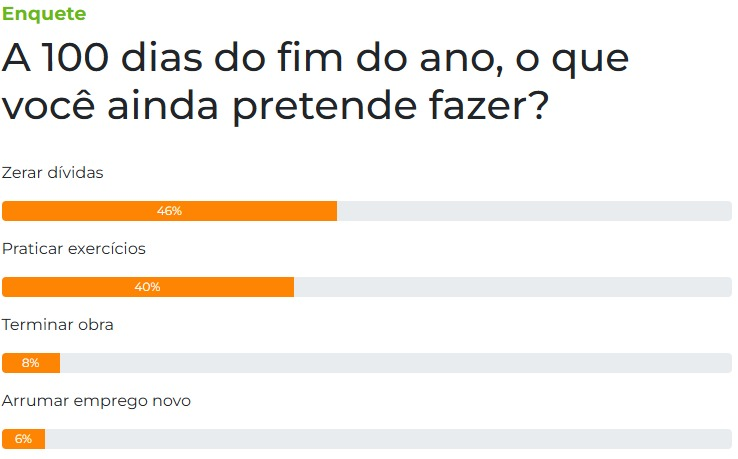This screenshot has width=738, height=459.
Task: Click the 6% percentage text
Action: pos(23,439)
